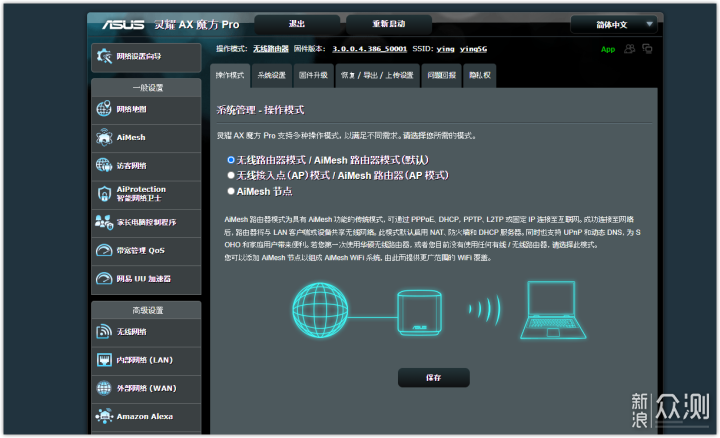Switch to the 操作模式 tab

pos(230,75)
